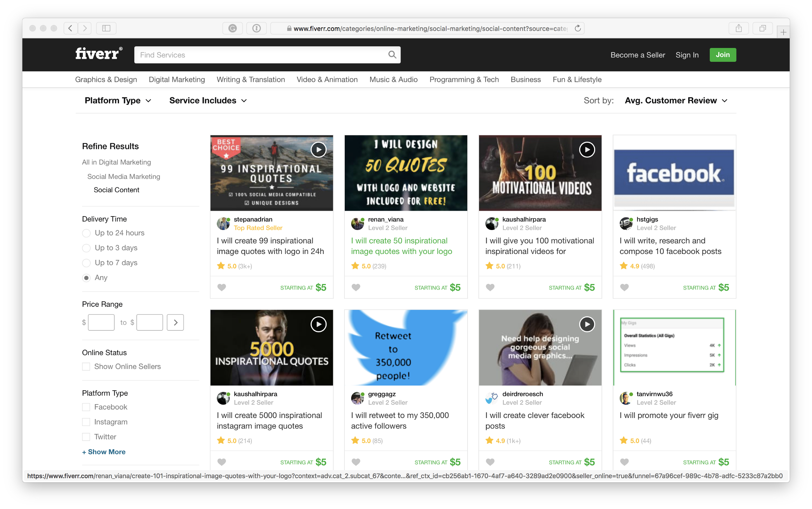This screenshot has height=509, width=812.
Task: Enable Show Online Sellers checkbox
Action: pyautogui.click(x=86, y=367)
